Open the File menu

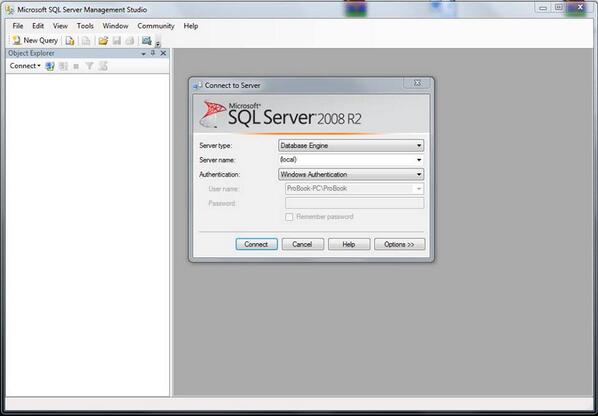coord(18,26)
